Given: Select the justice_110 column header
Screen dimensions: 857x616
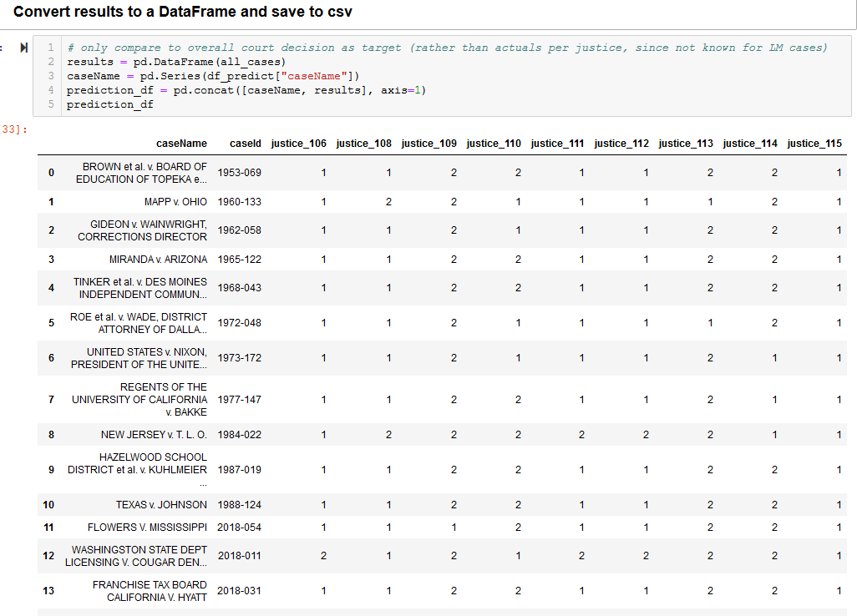Looking at the screenshot, I should coord(494,143).
